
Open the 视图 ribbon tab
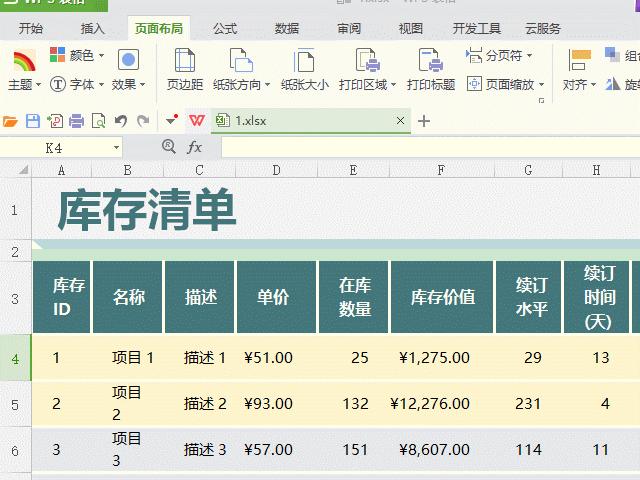click(x=410, y=29)
